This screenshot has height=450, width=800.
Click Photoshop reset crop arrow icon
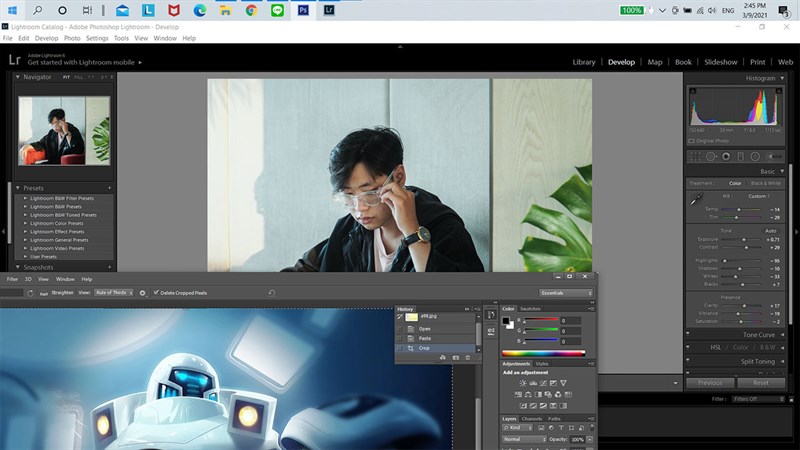[x=271, y=293]
